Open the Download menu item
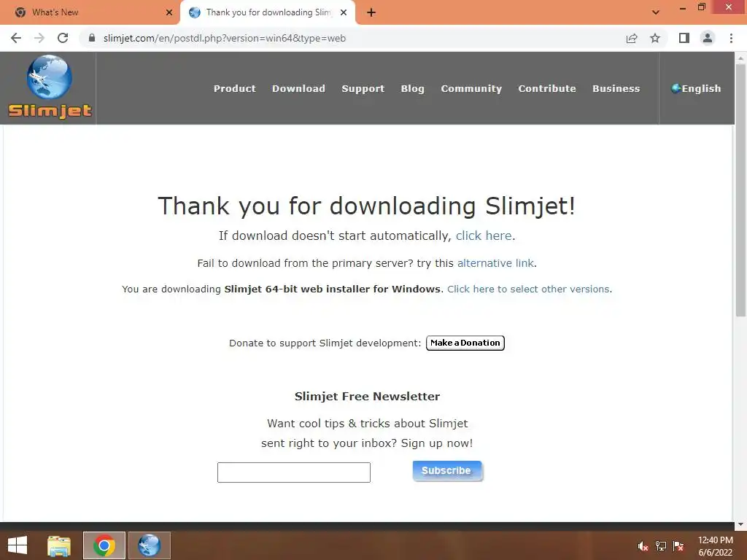This screenshot has width=747, height=560. [298, 88]
